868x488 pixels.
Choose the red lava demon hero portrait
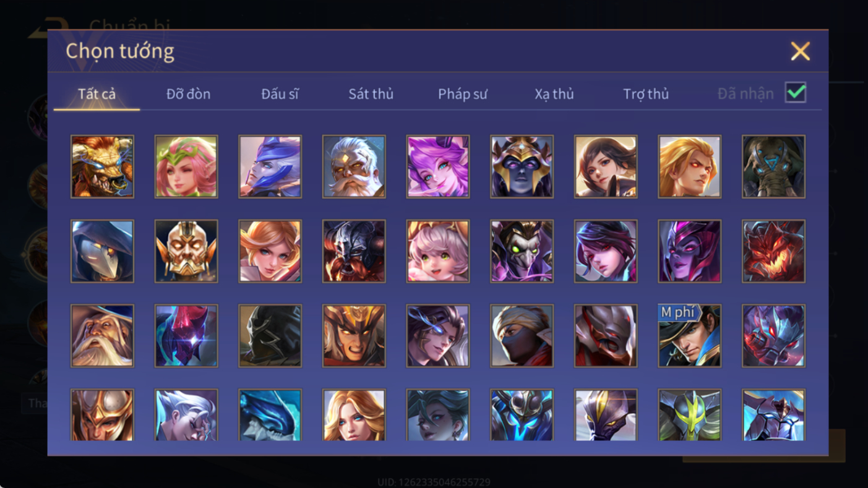[774, 252]
